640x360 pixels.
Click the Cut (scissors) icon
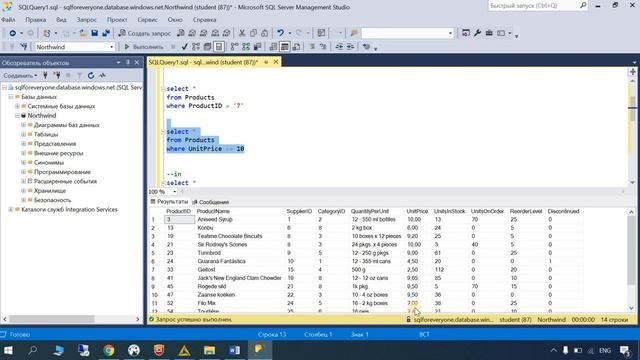(242, 33)
